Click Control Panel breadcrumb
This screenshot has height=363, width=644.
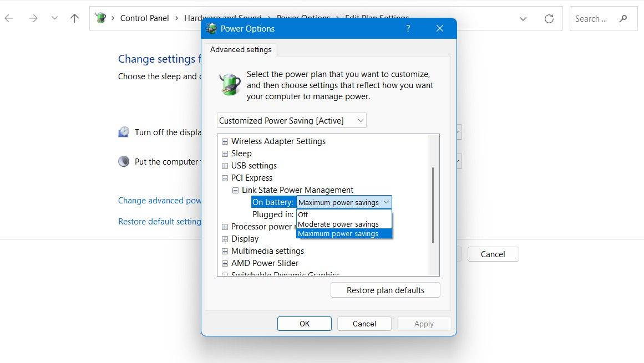coord(144,18)
